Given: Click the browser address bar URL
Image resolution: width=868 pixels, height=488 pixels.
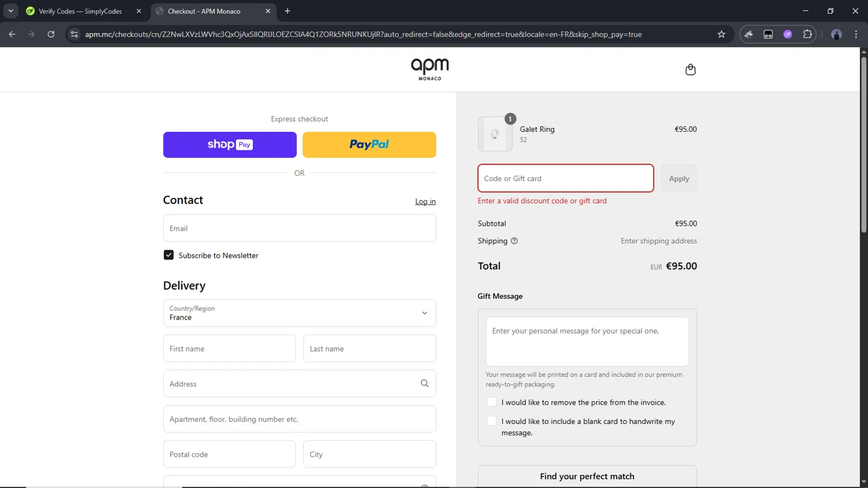Looking at the screenshot, I should (x=363, y=34).
